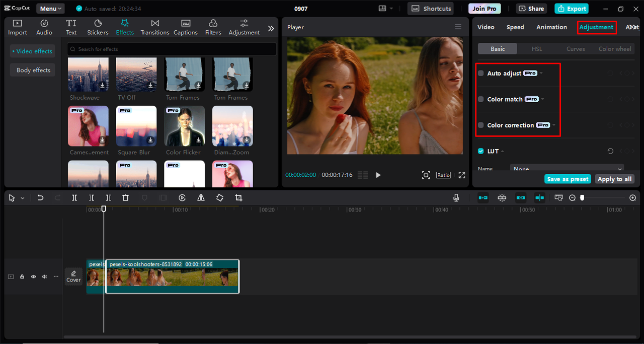The image size is (644, 344).
Task: Expand the Color match section arrow
Action: click(x=542, y=99)
